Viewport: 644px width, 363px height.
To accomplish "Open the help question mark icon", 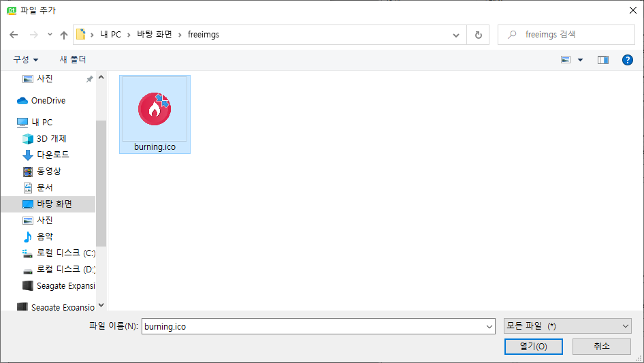I will tap(627, 60).
